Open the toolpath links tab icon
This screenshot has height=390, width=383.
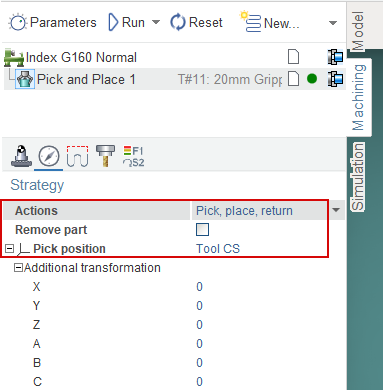pos(77,156)
